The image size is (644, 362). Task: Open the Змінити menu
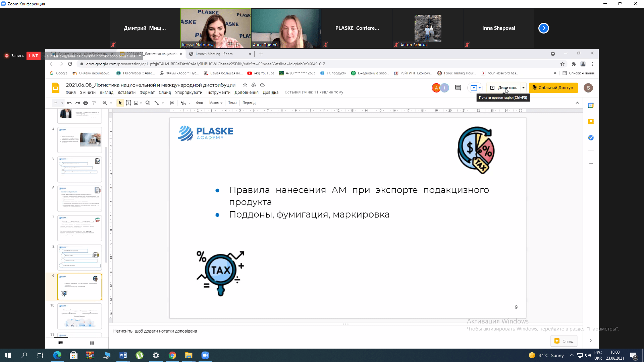click(x=88, y=93)
